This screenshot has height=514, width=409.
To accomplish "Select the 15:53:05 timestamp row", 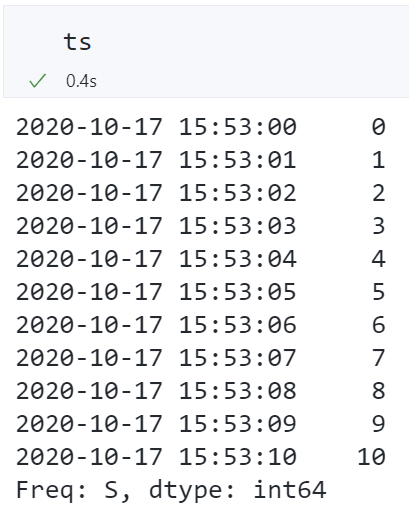I will click(201, 292).
